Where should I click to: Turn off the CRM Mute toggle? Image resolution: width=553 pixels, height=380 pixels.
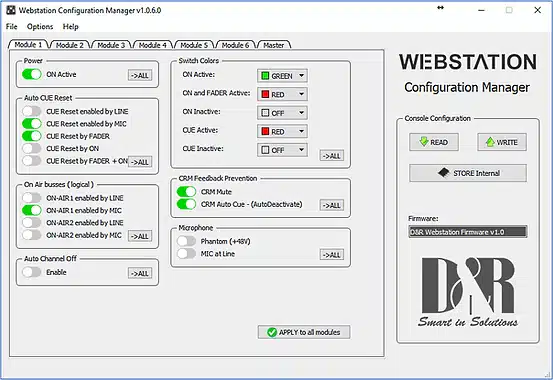[186, 192]
